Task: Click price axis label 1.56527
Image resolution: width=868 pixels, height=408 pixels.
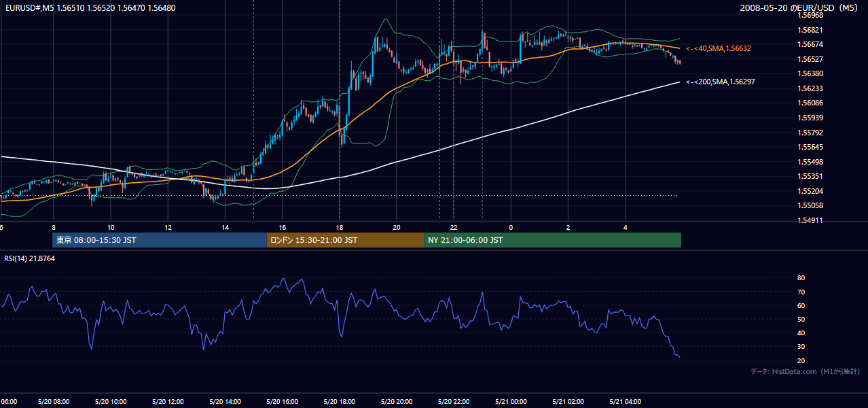Action: click(810, 59)
